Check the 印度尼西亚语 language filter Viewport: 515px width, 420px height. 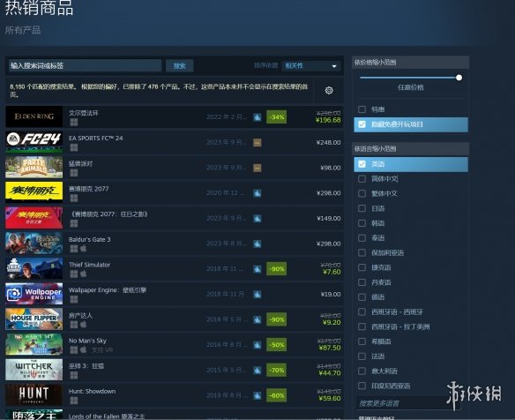pos(362,386)
